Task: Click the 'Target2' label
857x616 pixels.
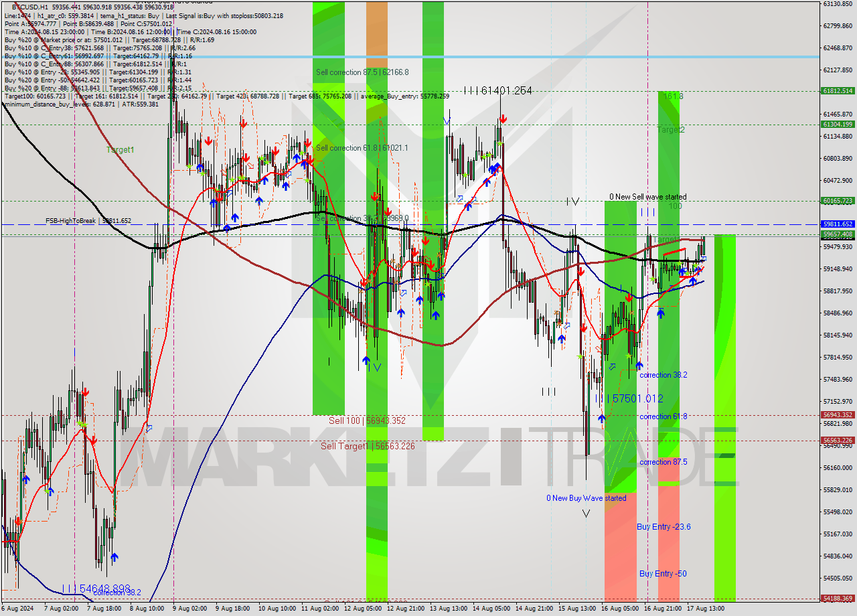Action: pyautogui.click(x=671, y=130)
